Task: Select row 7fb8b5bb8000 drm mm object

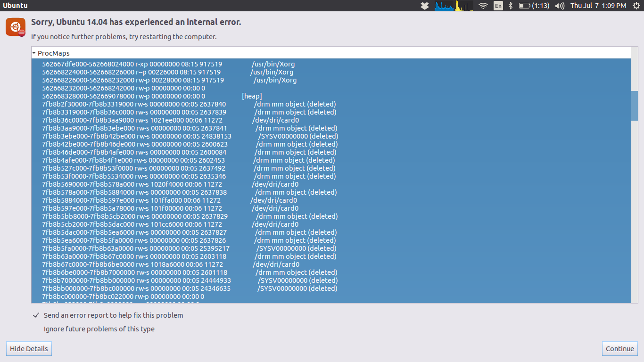Action: pyautogui.click(x=331, y=216)
